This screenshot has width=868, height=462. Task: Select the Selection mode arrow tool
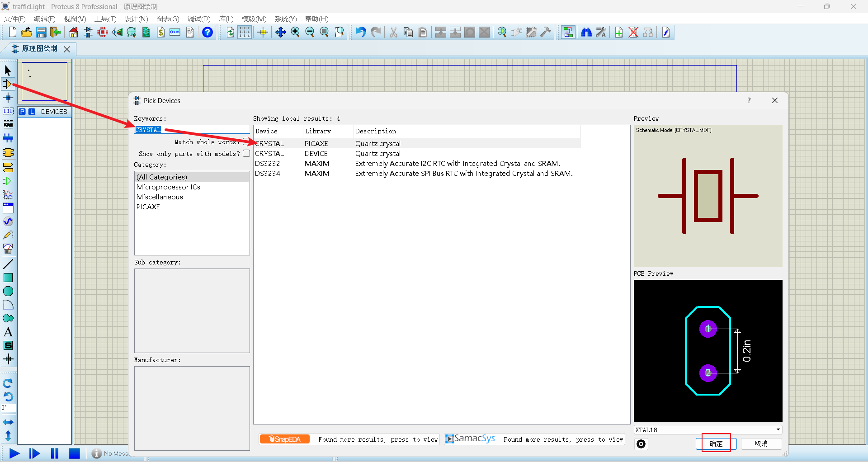[x=8, y=71]
